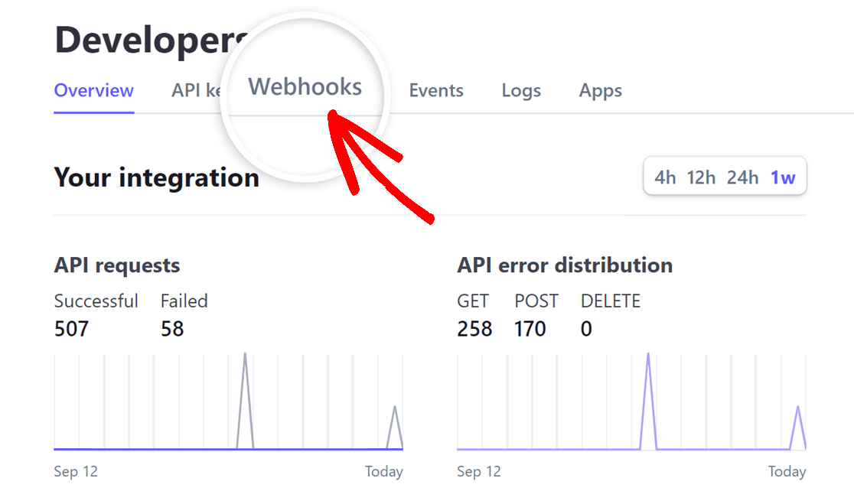Select the GET error count 258
The width and height of the screenshot is (854, 504).
click(474, 329)
